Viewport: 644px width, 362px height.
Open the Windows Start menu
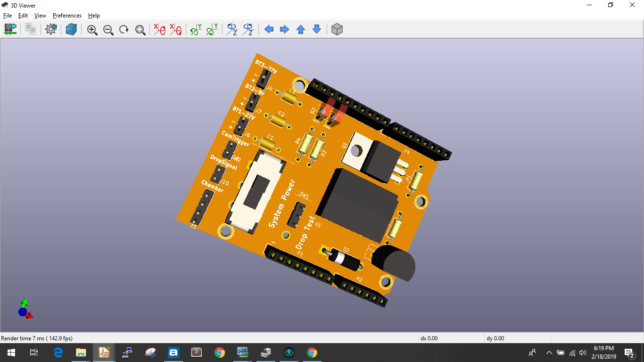11,353
